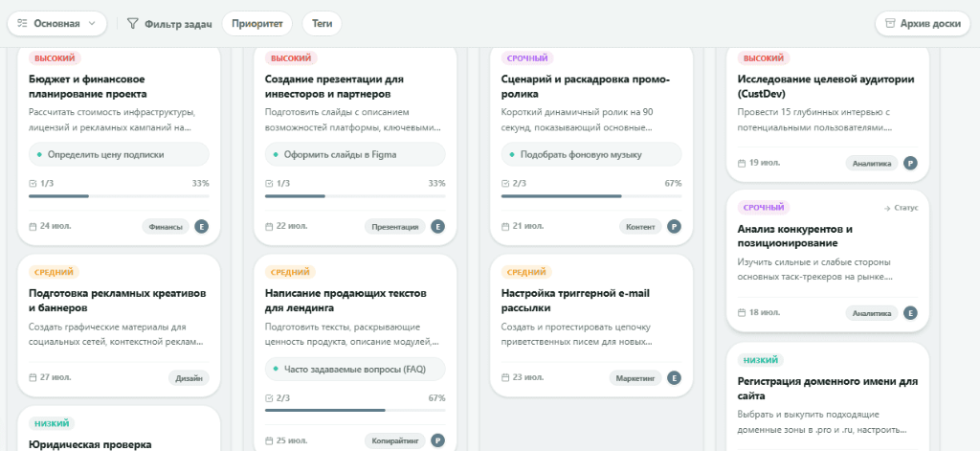Click the calendar icon next to 22 июл.
Image resolution: width=980 pixels, height=451 pixels.
(x=269, y=226)
